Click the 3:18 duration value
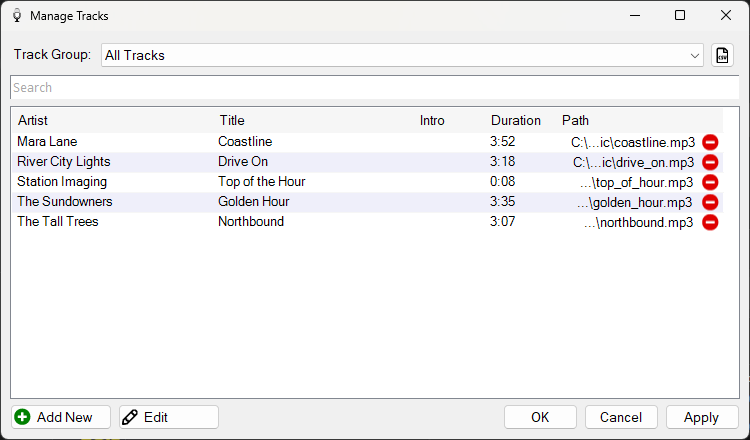The image size is (750, 440). [x=503, y=162]
